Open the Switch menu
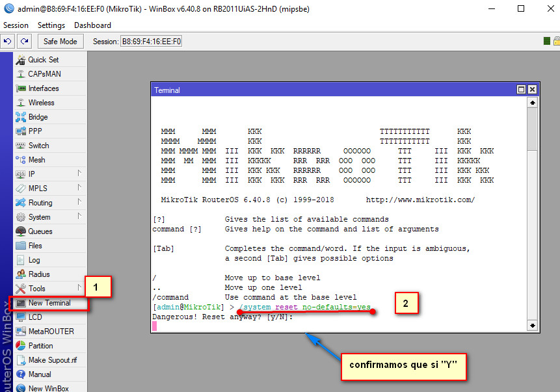The width and height of the screenshot is (560, 392). coord(40,145)
